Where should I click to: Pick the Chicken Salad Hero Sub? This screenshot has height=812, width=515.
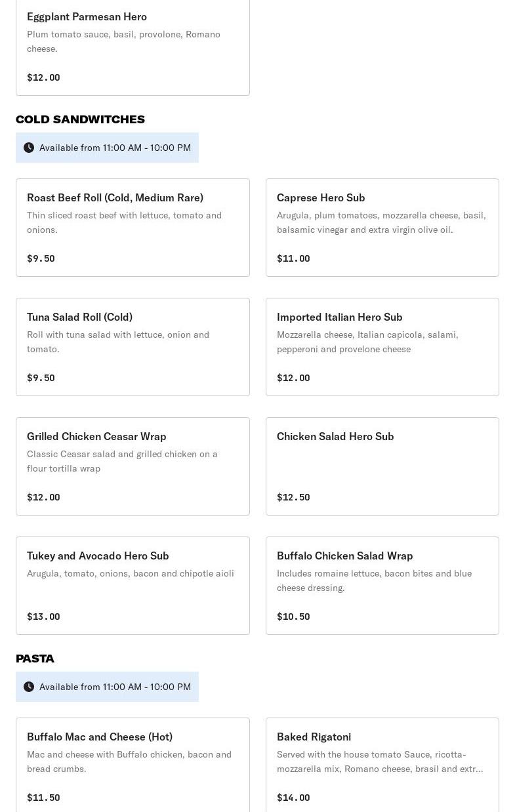point(382,466)
